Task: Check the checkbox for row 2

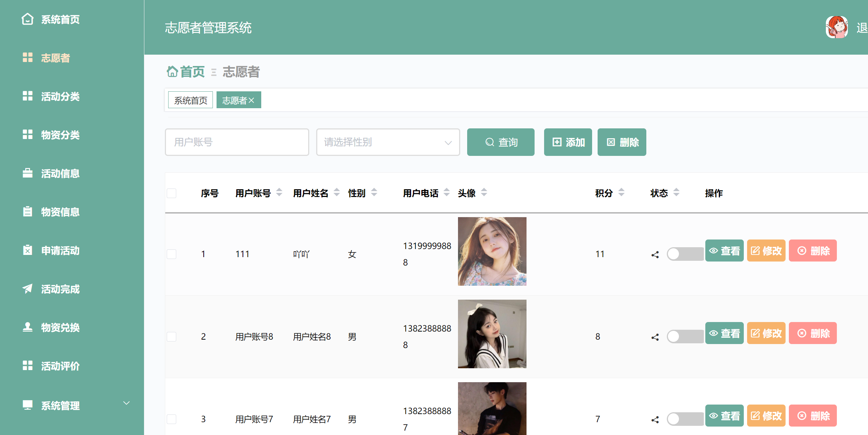Action: click(171, 337)
